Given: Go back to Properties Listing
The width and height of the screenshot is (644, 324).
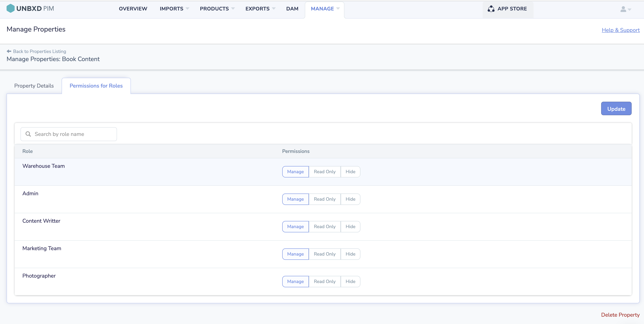Looking at the screenshot, I should (x=36, y=51).
